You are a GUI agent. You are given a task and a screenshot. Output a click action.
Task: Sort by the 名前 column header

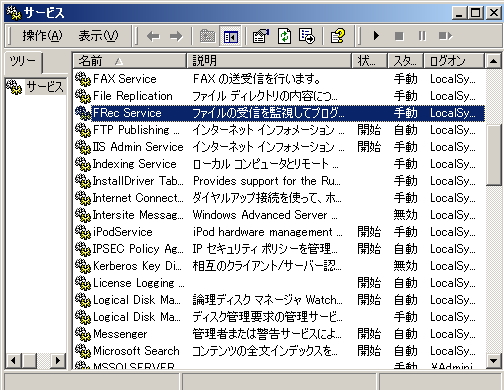pos(129,61)
